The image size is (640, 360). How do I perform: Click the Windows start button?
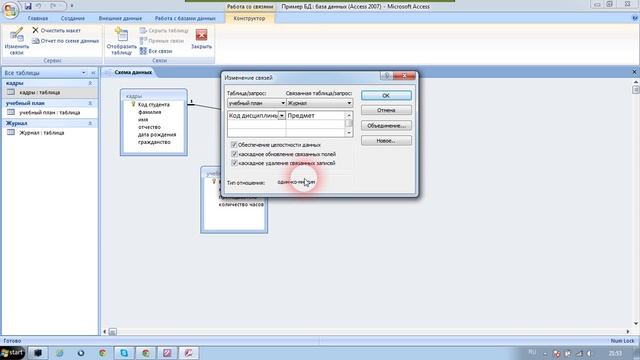pos(12,352)
